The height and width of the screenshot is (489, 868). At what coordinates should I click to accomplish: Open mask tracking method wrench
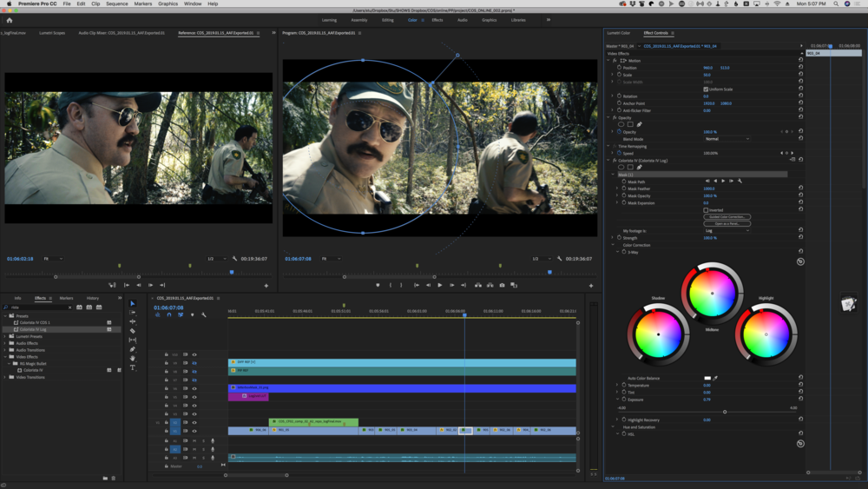(740, 181)
